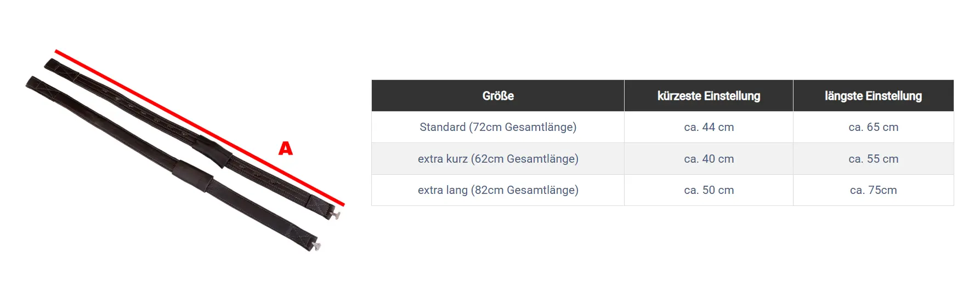Click the längste Einstellung column header
This screenshot has height=281, width=980.
click(873, 96)
